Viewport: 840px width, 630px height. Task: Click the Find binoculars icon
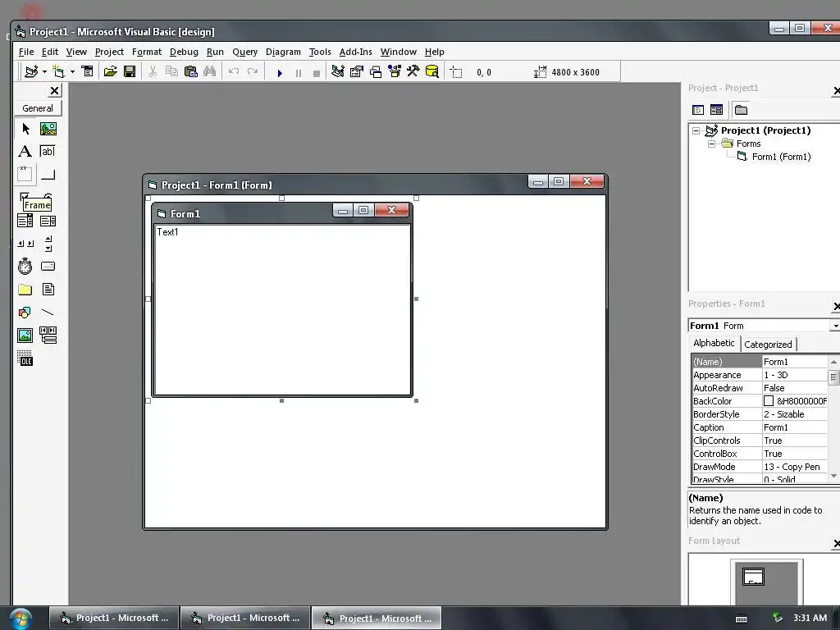209,71
